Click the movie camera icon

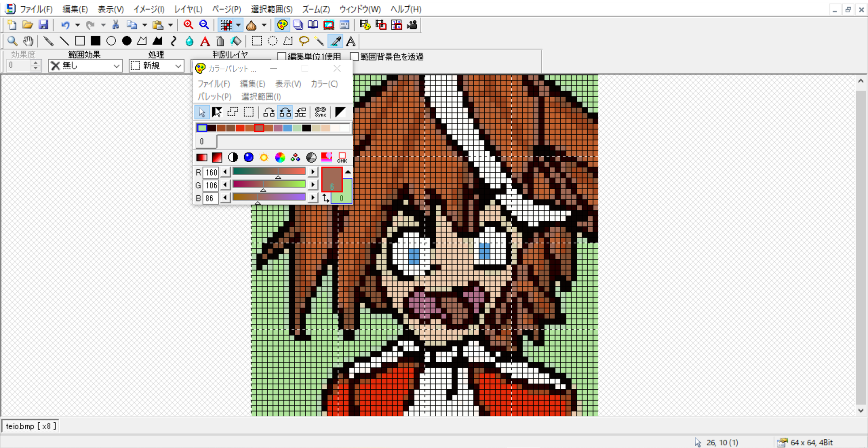point(412,25)
